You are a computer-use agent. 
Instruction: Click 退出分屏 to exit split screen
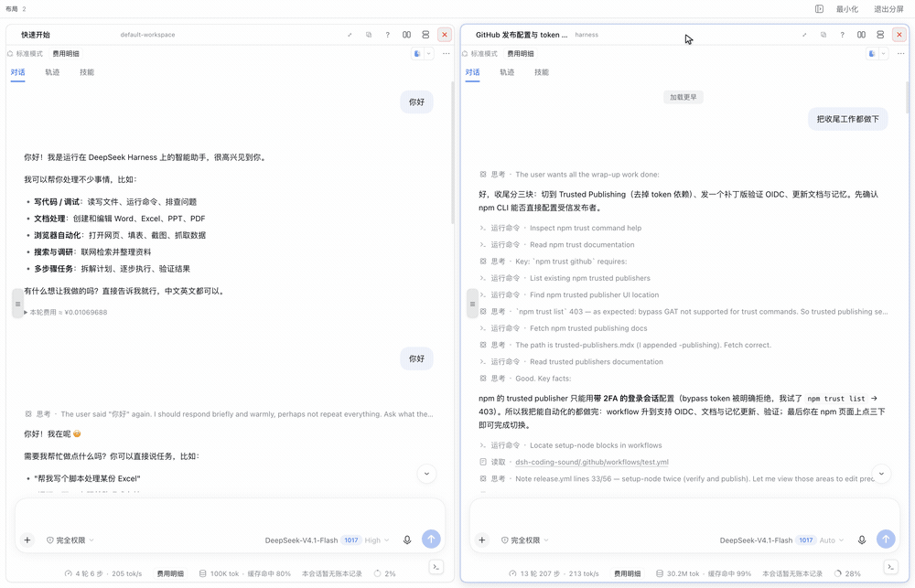888,9
